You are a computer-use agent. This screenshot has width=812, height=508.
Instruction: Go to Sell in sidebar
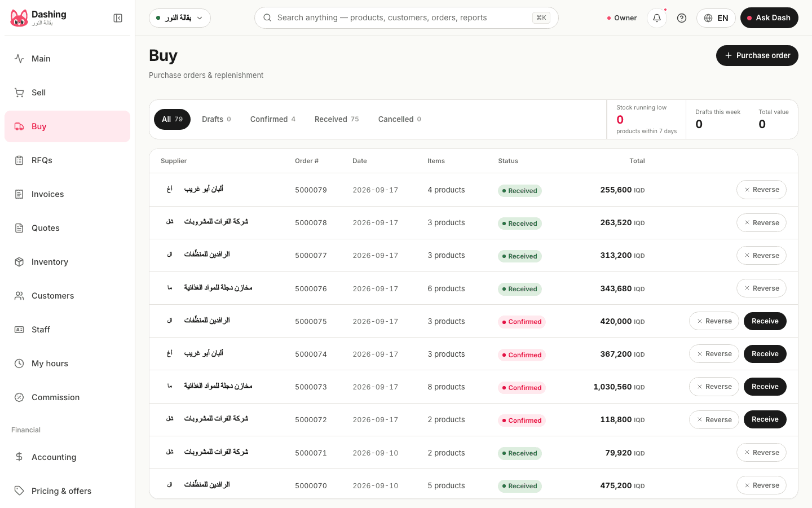[x=67, y=93]
